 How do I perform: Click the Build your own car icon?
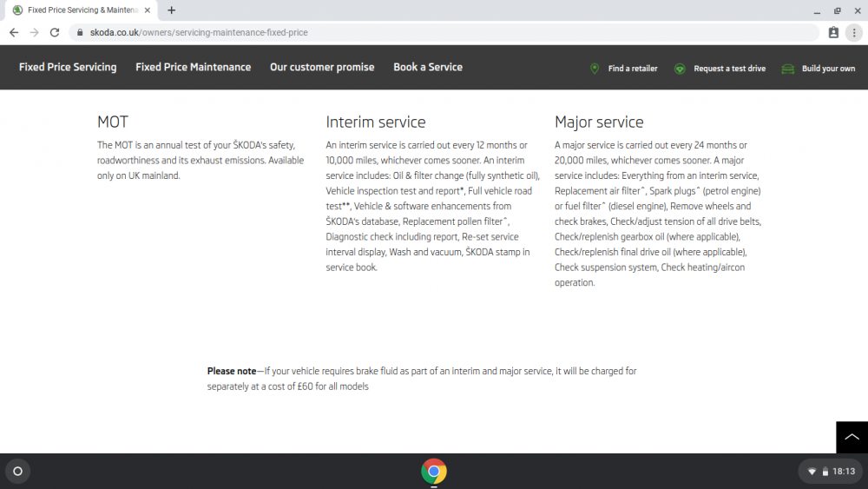click(x=788, y=69)
